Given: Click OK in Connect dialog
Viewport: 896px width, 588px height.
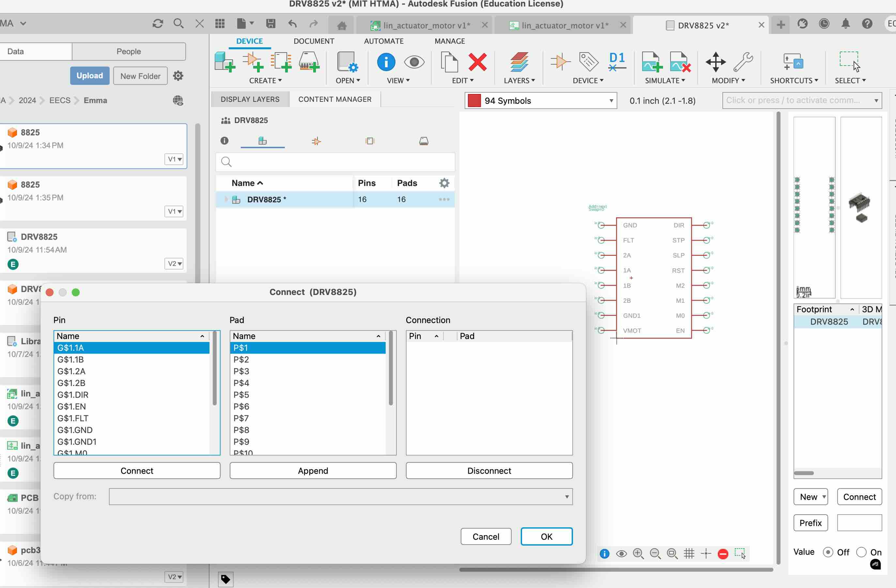Looking at the screenshot, I should click(x=546, y=536).
